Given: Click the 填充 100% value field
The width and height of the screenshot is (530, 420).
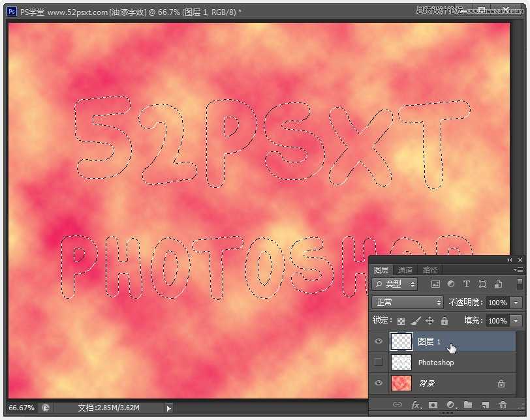Looking at the screenshot, I should click(498, 321).
